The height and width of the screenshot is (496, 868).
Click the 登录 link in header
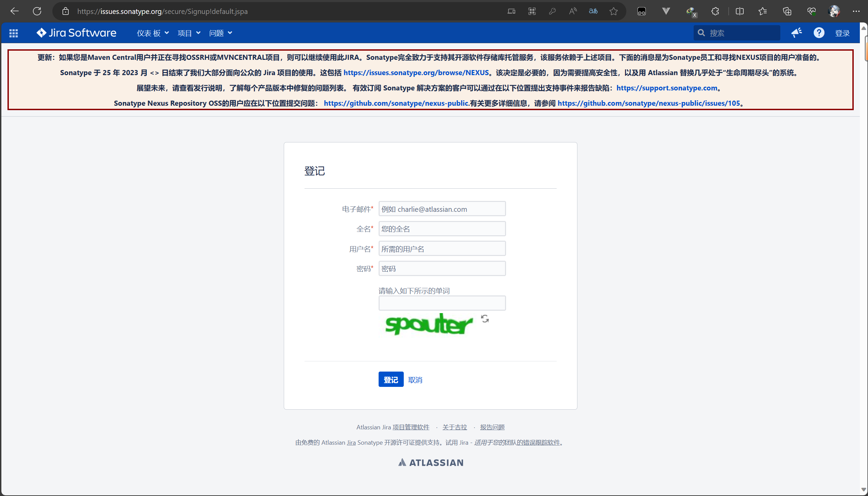coord(842,33)
